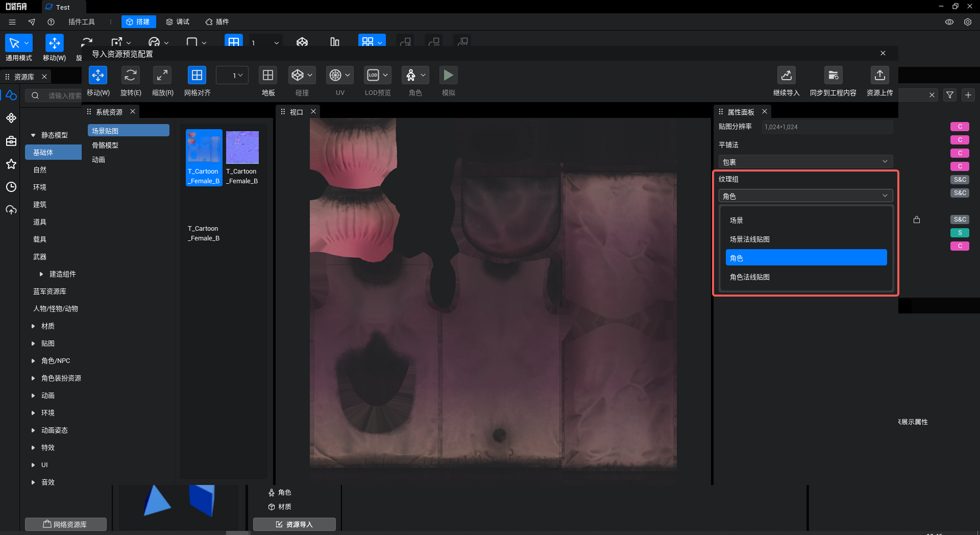Image resolution: width=980 pixels, height=535 pixels.
Task: Open the collision dropdown arrow
Action: 310,76
